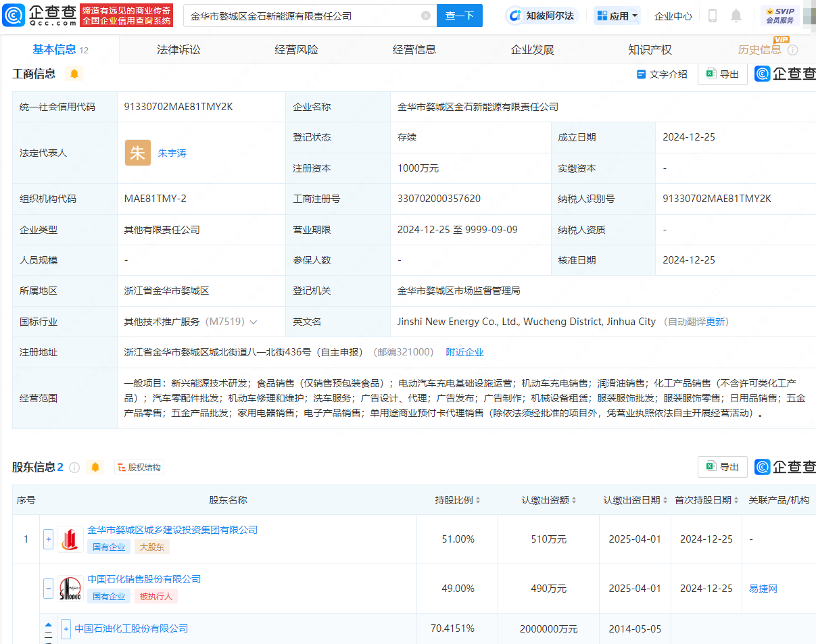Image resolution: width=816 pixels, height=644 pixels.
Task: Sort by 持股比例 column arrows
Action: [478, 500]
